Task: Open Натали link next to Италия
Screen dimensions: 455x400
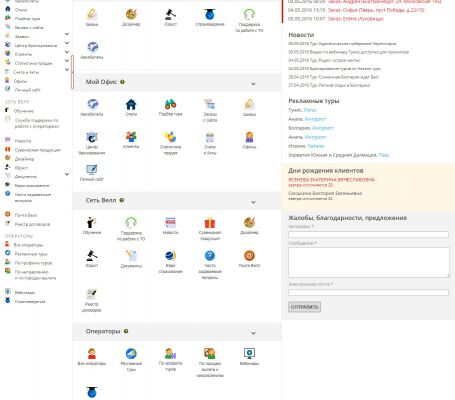Action: click(x=316, y=146)
